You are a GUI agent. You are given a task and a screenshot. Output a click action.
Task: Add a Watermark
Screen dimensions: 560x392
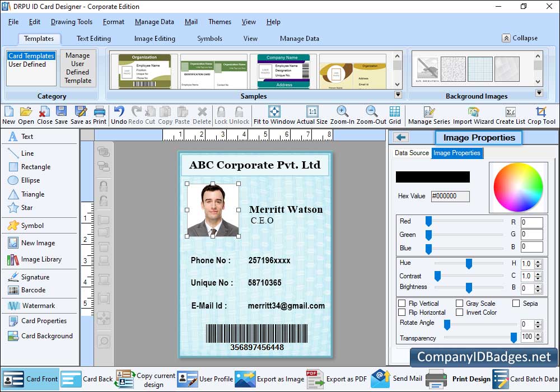coord(31,306)
